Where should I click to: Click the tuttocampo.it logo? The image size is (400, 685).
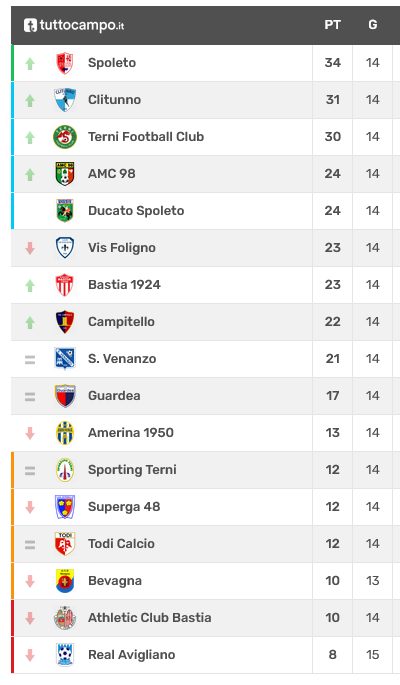74,25
